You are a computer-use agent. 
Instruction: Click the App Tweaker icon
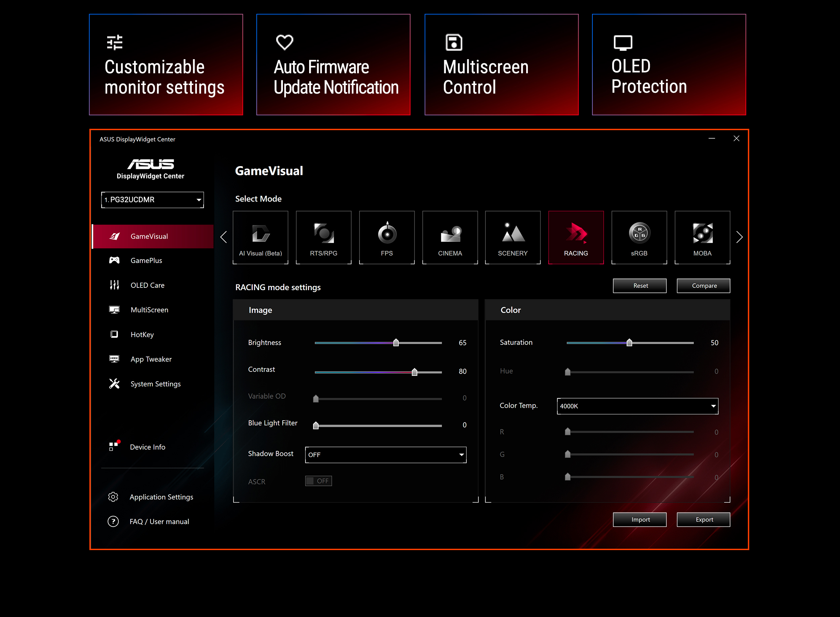pos(114,359)
